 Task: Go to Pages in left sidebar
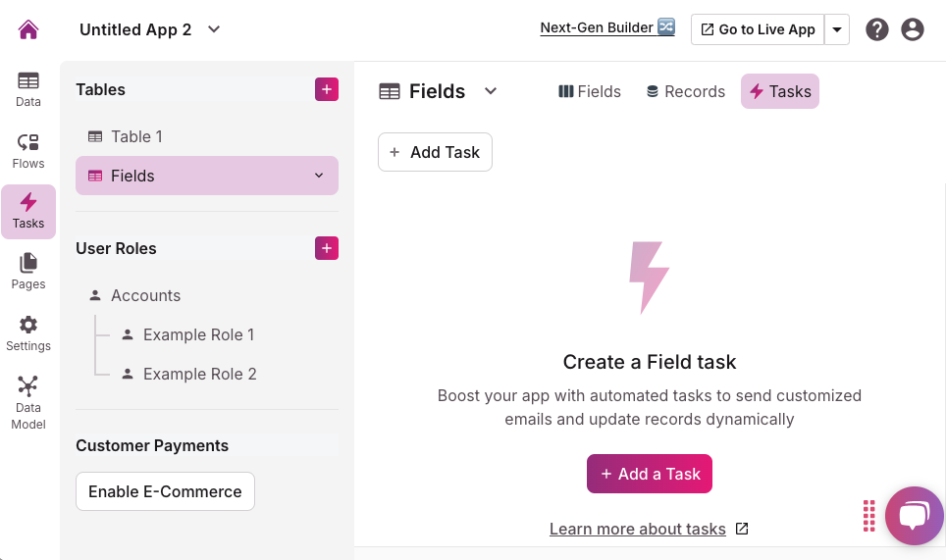[28, 272]
